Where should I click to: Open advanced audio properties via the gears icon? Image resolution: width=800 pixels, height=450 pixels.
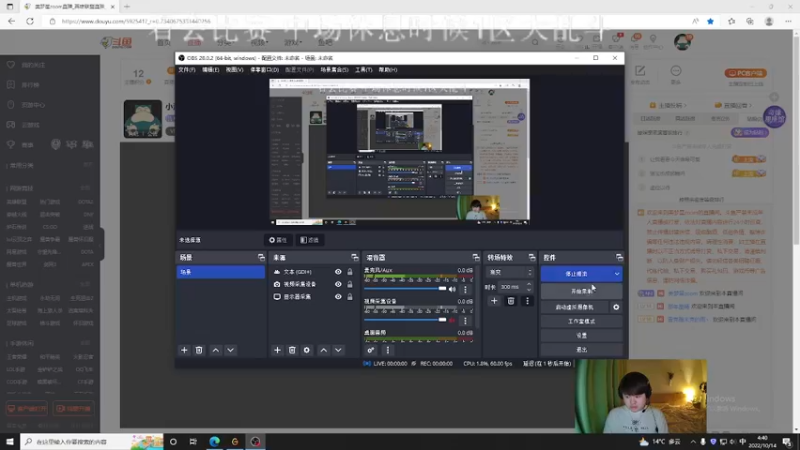click(x=371, y=351)
